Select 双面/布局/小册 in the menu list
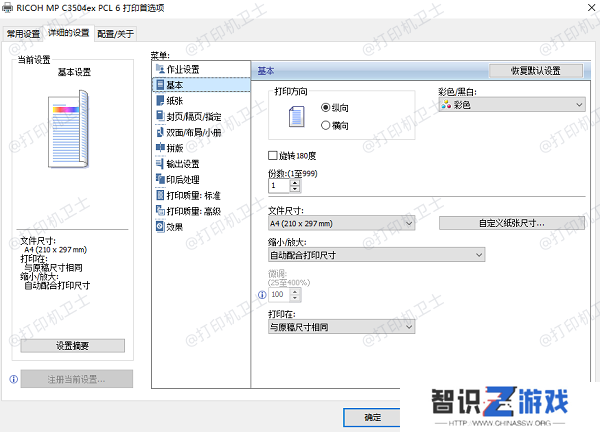The height and width of the screenshot is (432, 600). pos(201,132)
